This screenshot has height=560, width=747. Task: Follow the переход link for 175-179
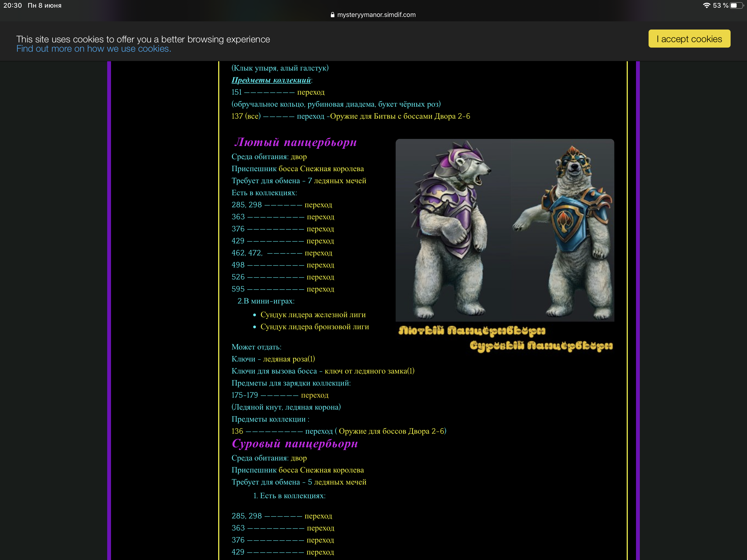tap(315, 395)
